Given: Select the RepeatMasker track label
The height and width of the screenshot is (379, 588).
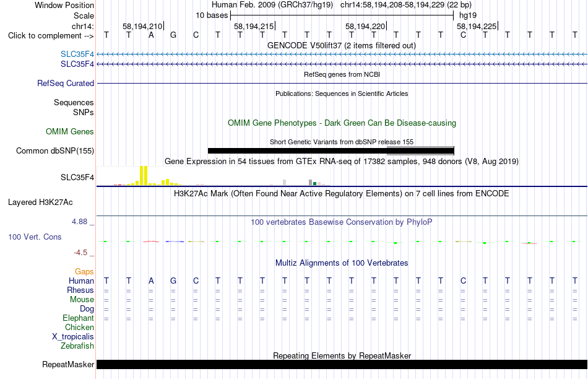Looking at the screenshot, I should (68, 364).
